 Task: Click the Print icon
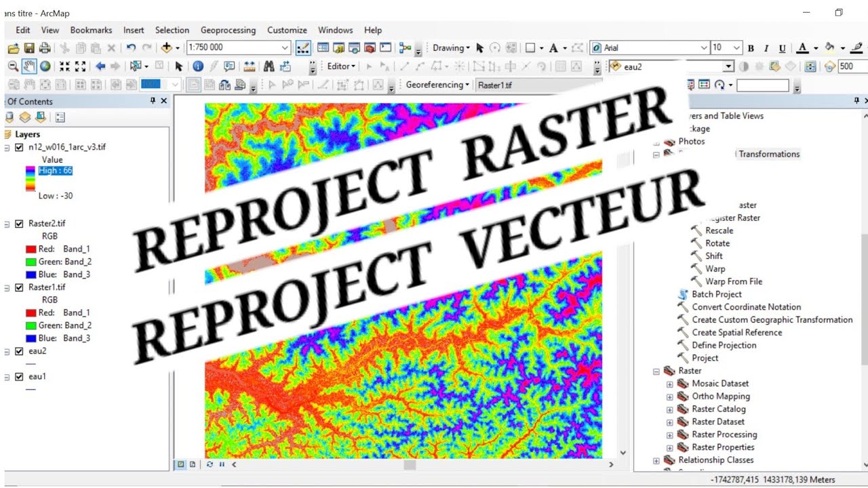pyautogui.click(x=45, y=48)
